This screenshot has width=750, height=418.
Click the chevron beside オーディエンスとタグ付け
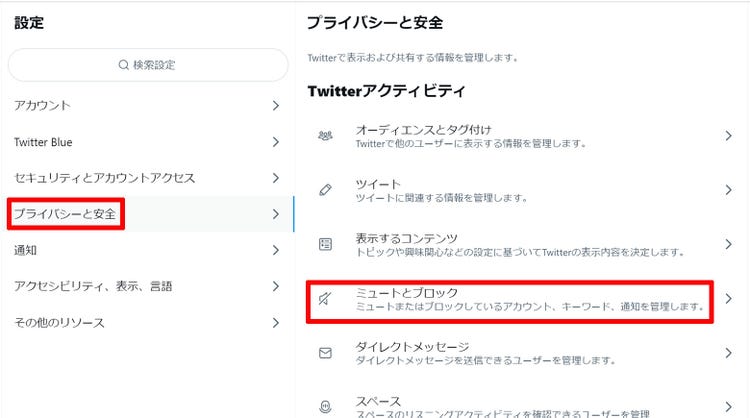coord(728,136)
